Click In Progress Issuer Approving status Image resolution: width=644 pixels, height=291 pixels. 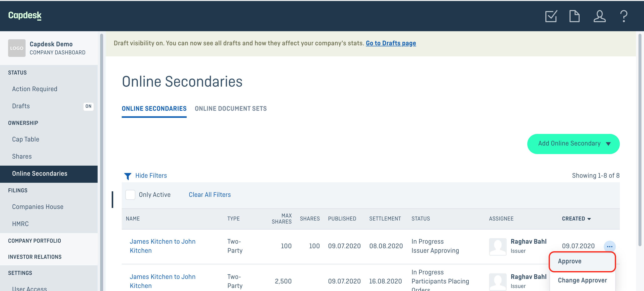(x=435, y=246)
